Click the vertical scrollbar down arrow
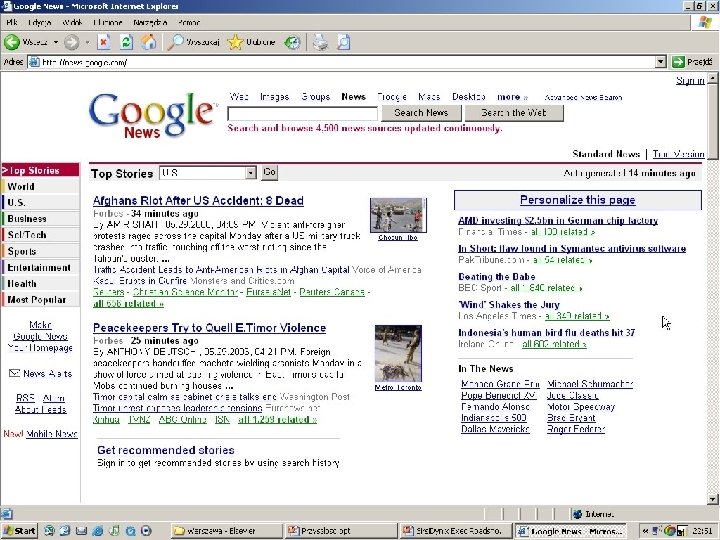Image resolution: width=720 pixels, height=540 pixels. [x=712, y=499]
